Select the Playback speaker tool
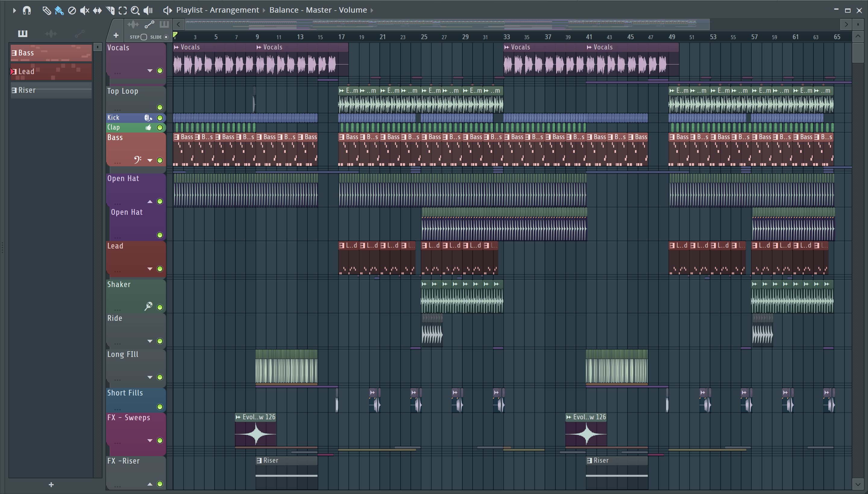Image resolution: width=868 pixels, height=494 pixels. (148, 11)
